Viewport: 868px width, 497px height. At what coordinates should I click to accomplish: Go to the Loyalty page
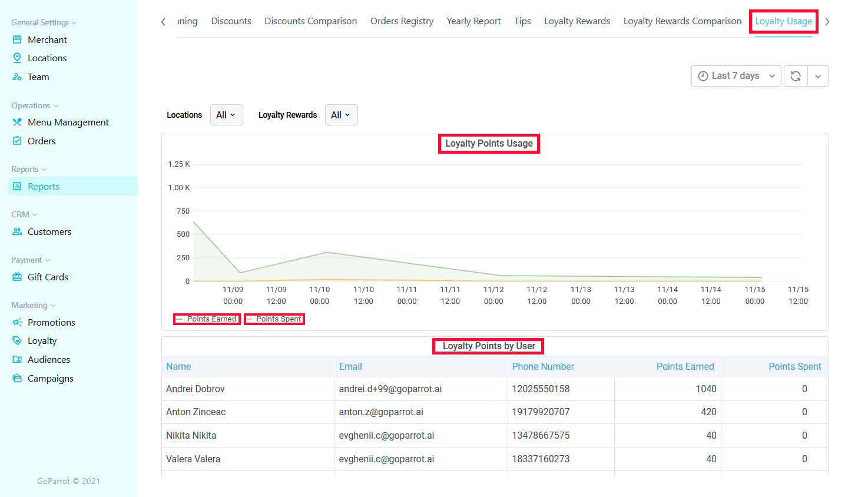click(x=42, y=340)
